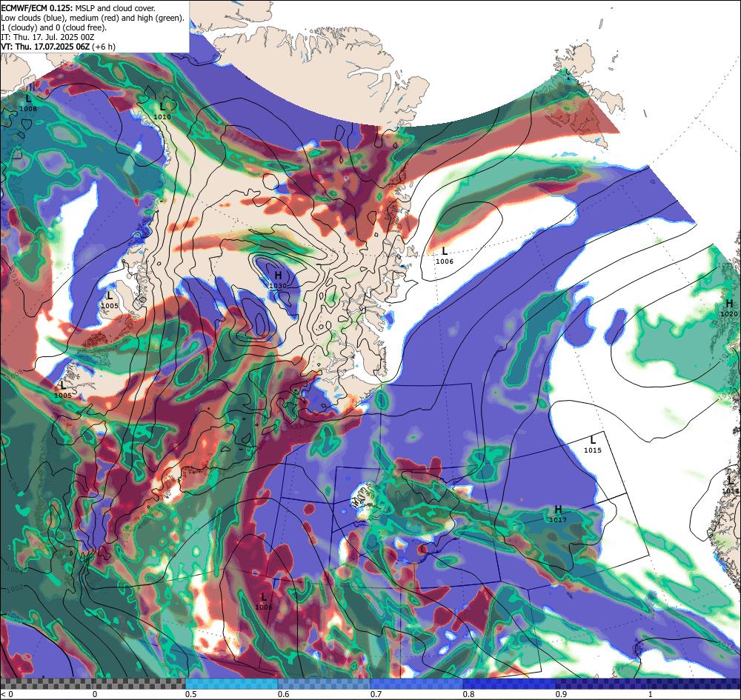Select the 0.7–0.8 blue colorbar segment

point(416,684)
